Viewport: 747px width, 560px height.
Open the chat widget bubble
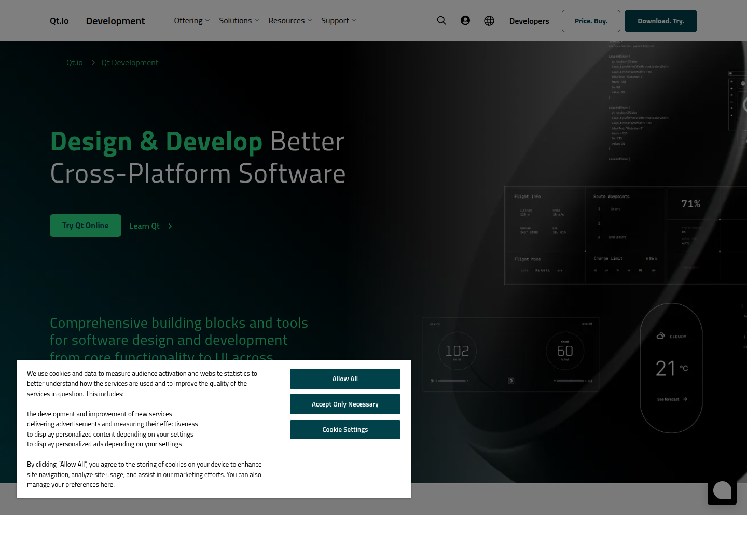[722, 490]
